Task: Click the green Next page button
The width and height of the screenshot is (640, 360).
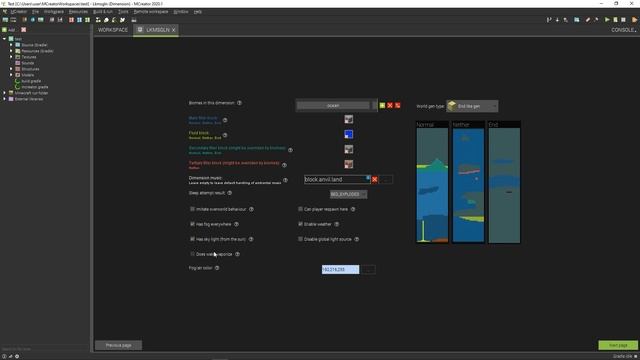Action: pos(618,345)
